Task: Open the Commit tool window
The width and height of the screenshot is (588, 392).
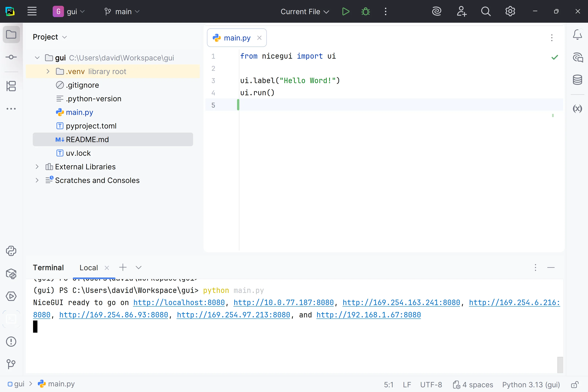Action: click(x=11, y=57)
